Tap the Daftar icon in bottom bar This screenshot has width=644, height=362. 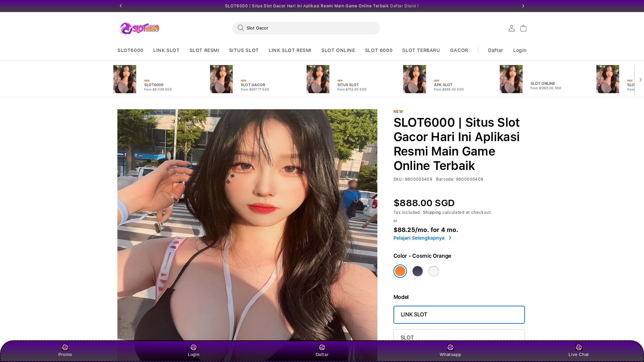(x=322, y=347)
